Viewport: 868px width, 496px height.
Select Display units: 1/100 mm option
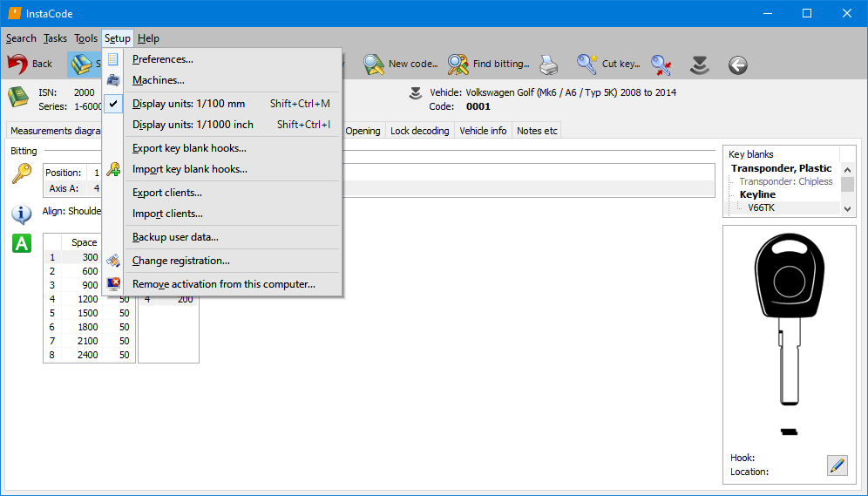pyautogui.click(x=188, y=104)
